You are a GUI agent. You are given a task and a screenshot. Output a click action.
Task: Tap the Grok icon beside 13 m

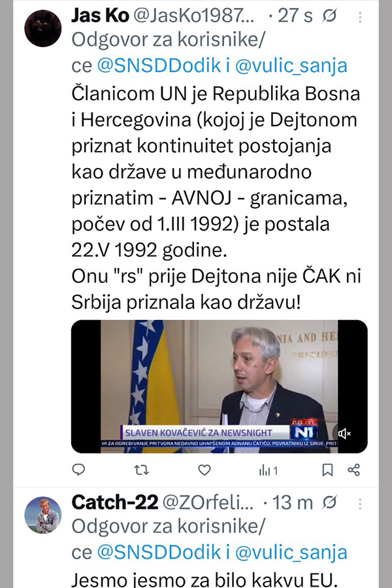[x=329, y=503]
